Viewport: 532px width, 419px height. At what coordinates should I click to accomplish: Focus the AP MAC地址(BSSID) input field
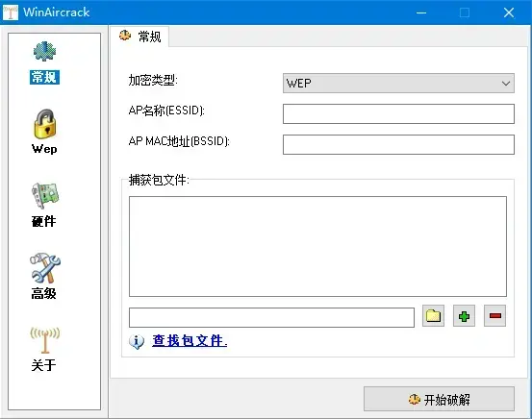pyautogui.click(x=398, y=145)
